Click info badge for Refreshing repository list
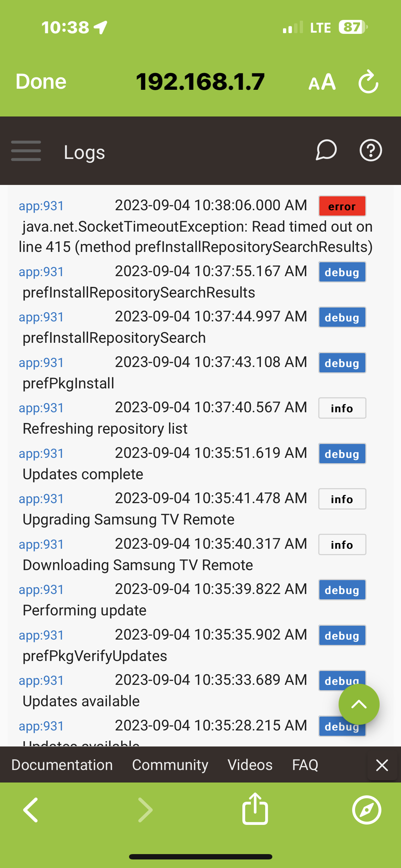Viewport: 401px width, 868px height. click(342, 408)
